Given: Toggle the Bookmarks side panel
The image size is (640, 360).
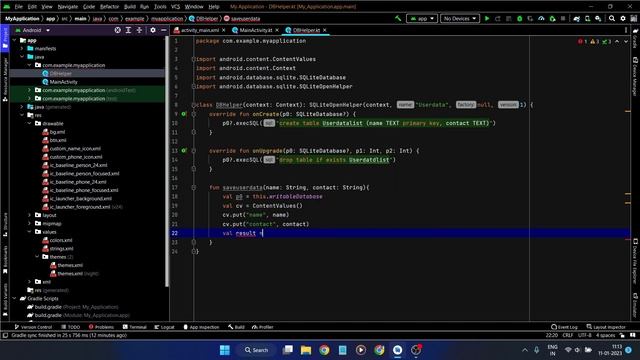Looking at the screenshot, I should coord(5,260).
